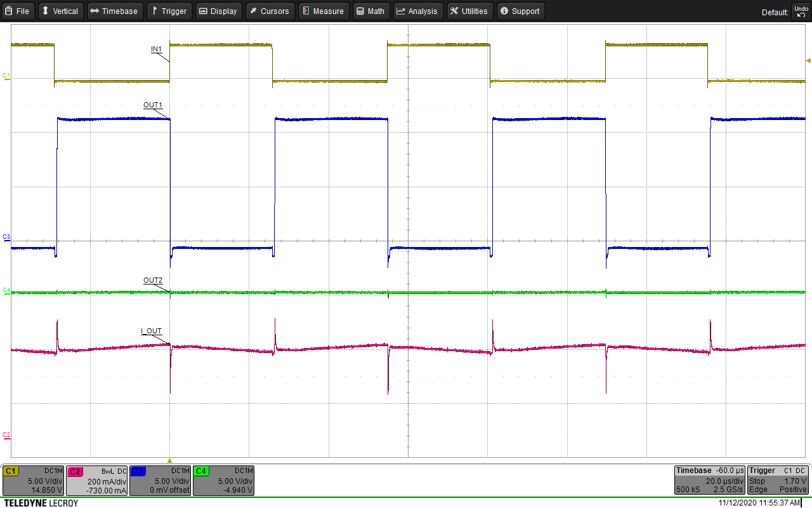
Task: Open the Display menu
Action: click(x=218, y=11)
